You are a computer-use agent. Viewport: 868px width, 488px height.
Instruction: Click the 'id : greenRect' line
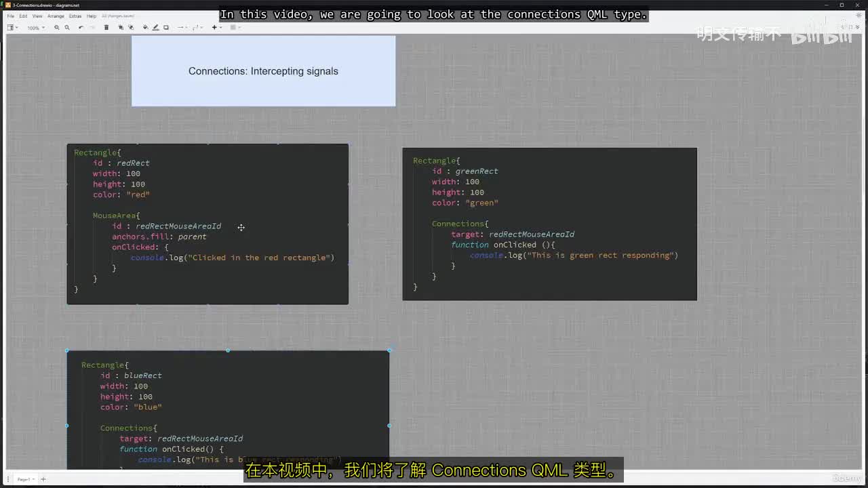[465, 171]
